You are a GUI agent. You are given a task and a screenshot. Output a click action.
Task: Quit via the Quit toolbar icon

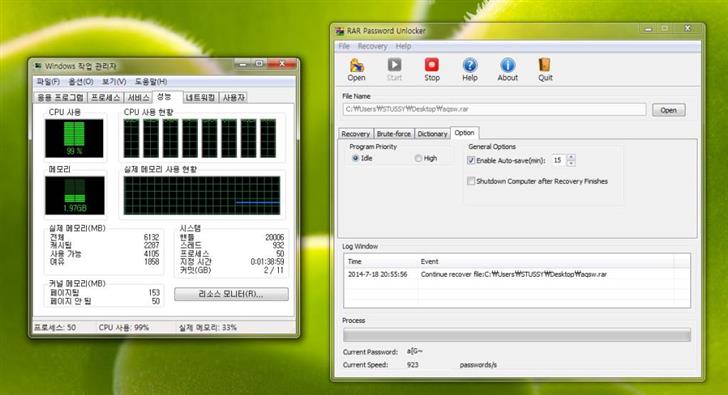545,70
